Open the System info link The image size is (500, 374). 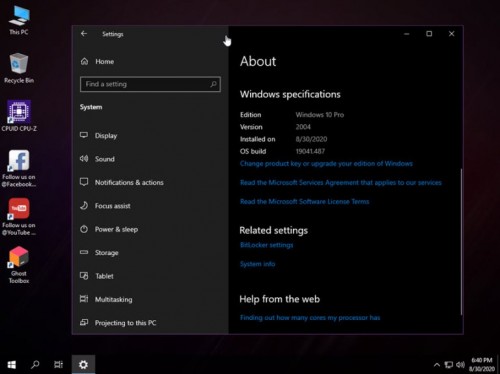coord(258,264)
